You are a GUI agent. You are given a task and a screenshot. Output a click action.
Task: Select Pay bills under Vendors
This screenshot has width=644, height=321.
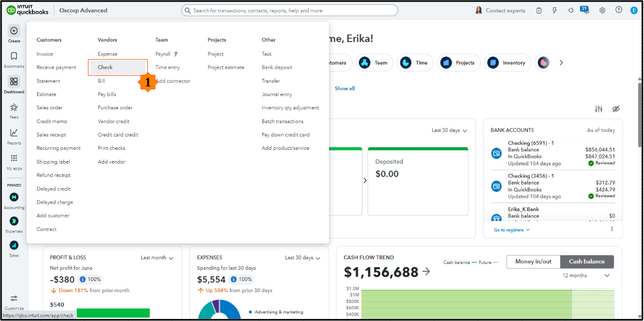click(x=107, y=94)
